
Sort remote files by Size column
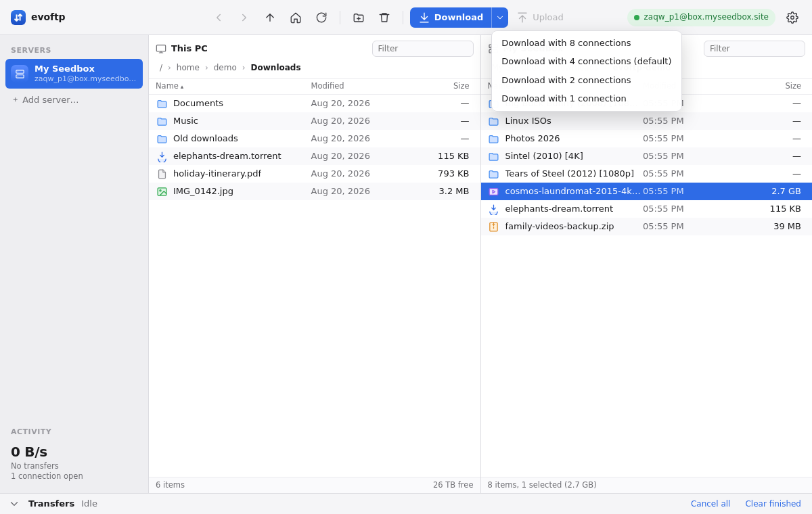coord(793,86)
